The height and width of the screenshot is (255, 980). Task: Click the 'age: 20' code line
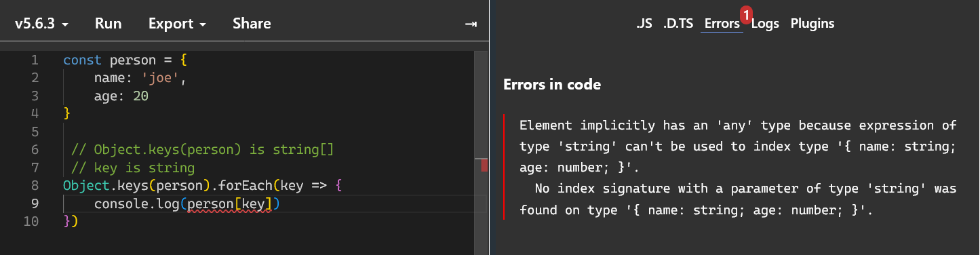121,96
